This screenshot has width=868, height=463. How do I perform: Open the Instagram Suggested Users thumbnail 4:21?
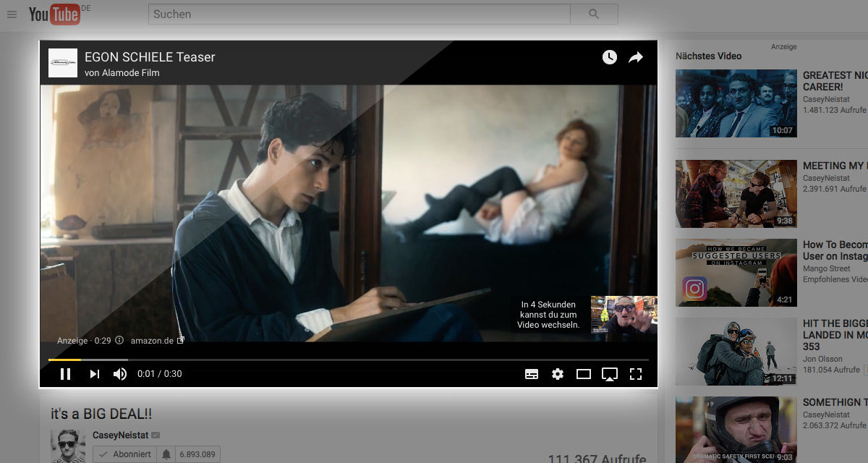point(736,273)
